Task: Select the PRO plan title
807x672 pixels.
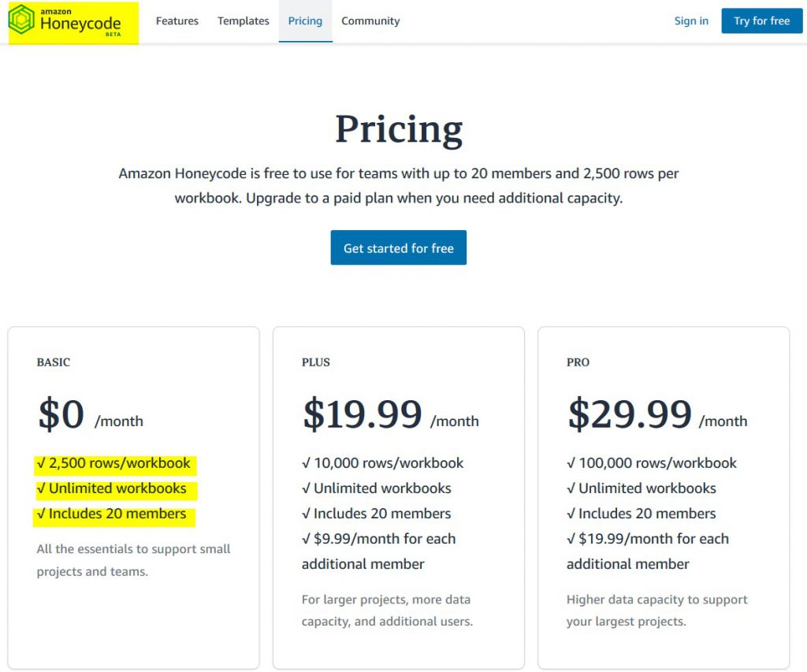Action: 578,362
